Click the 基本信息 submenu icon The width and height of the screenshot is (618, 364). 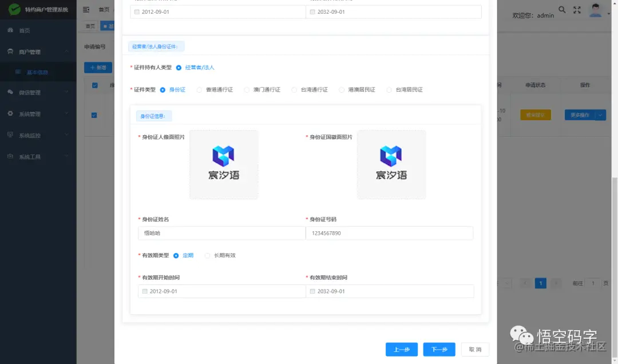(x=18, y=72)
